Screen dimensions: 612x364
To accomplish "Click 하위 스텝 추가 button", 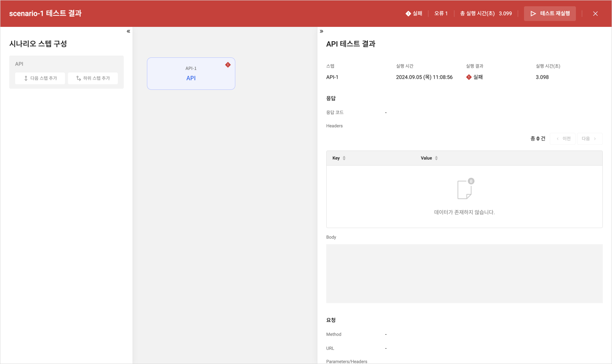I will (x=93, y=78).
